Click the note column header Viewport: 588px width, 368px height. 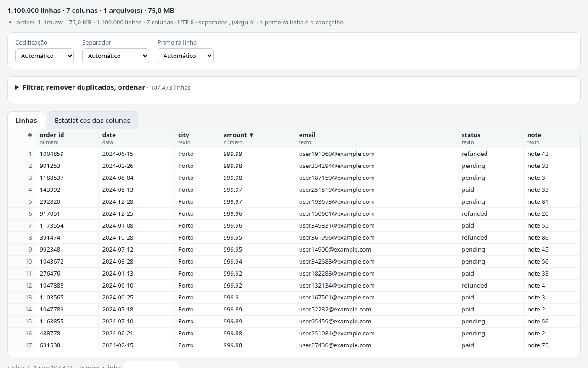tap(552, 138)
